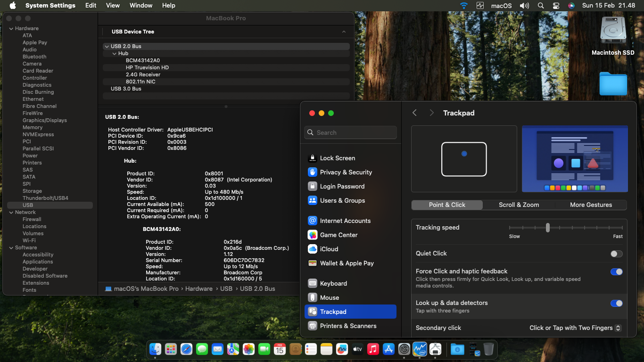Screen dimensions: 644x362
Task: Disable Look up & data detectors
Action: click(x=616, y=303)
